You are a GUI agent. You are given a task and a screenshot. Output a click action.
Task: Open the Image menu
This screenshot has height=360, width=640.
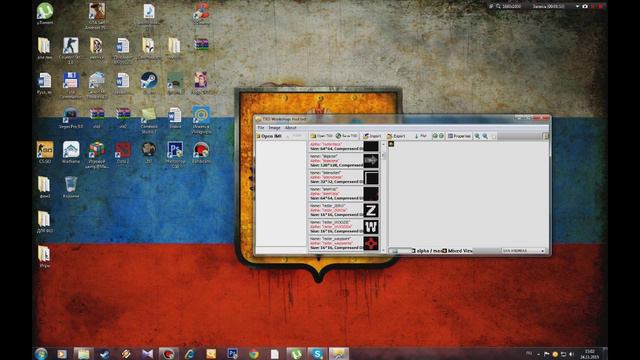click(274, 128)
